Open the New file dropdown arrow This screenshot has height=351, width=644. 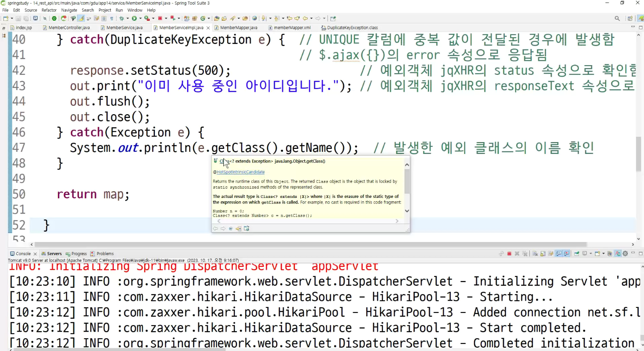[12, 19]
